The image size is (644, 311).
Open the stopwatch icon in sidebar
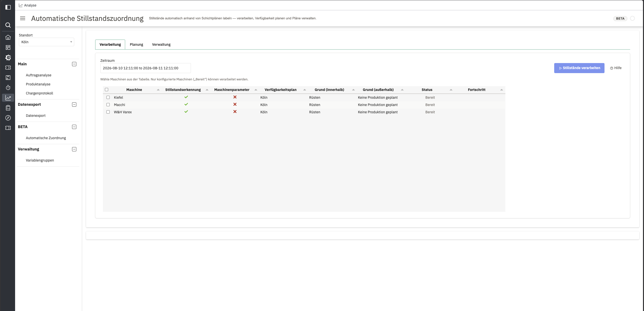[8, 88]
